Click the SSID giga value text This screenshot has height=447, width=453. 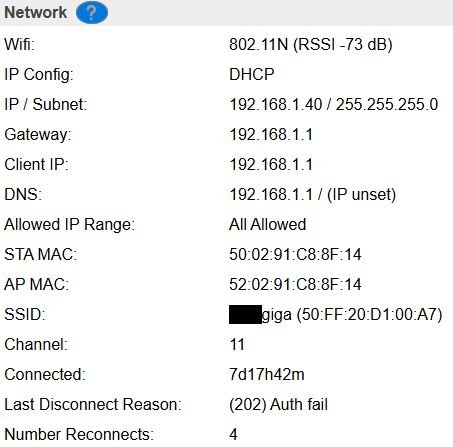click(x=352, y=315)
